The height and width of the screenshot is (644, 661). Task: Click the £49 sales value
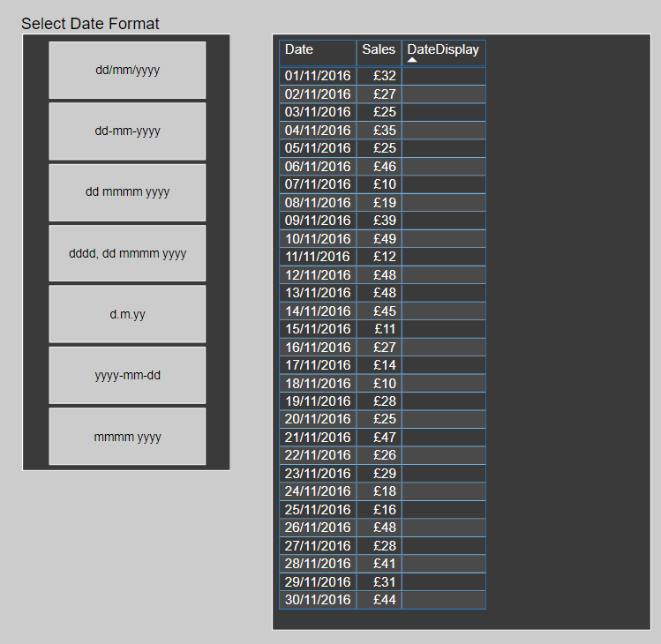385,239
